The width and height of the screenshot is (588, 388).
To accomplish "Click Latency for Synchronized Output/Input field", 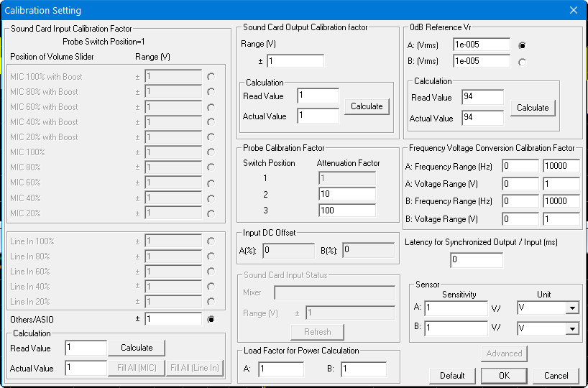I will click(x=477, y=260).
